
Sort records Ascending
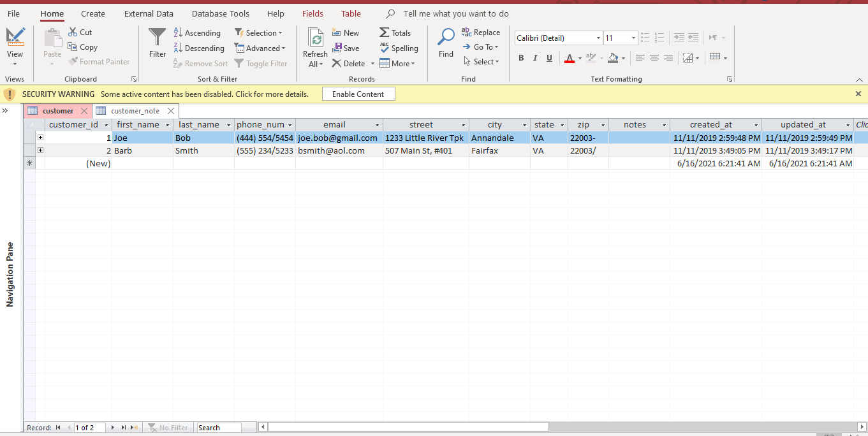[198, 33]
